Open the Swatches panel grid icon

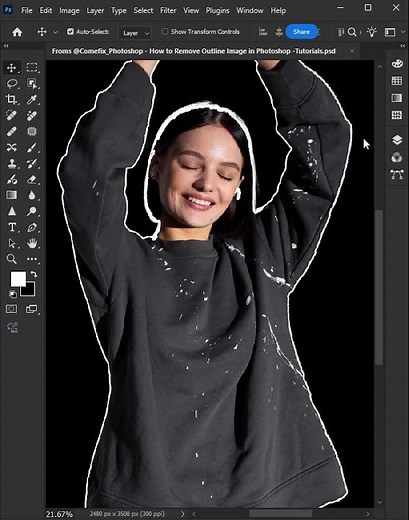[x=397, y=81]
